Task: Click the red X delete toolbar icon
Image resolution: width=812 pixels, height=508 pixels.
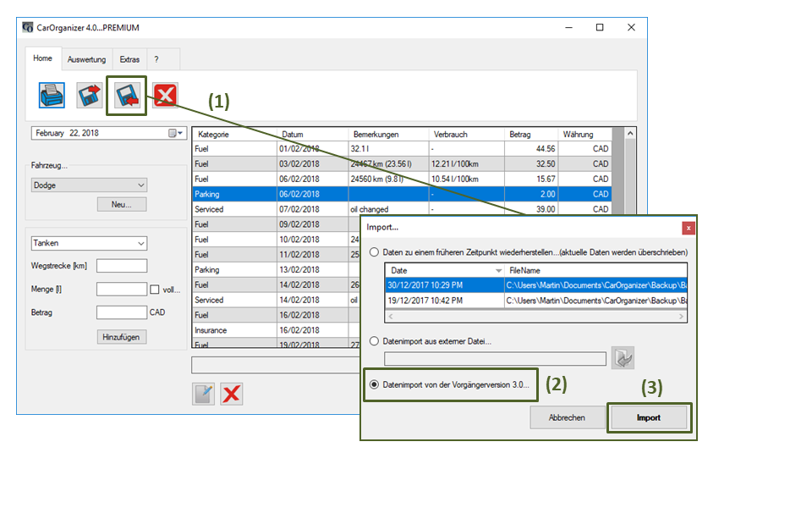Action: tap(165, 95)
